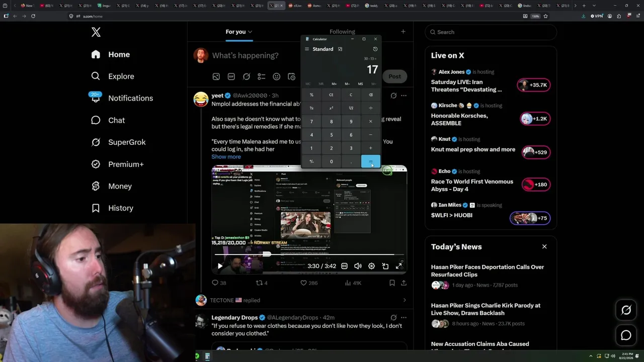Open the taskbar clock showing 2:41 PM
644x362 pixels.
pyautogui.click(x=627, y=356)
